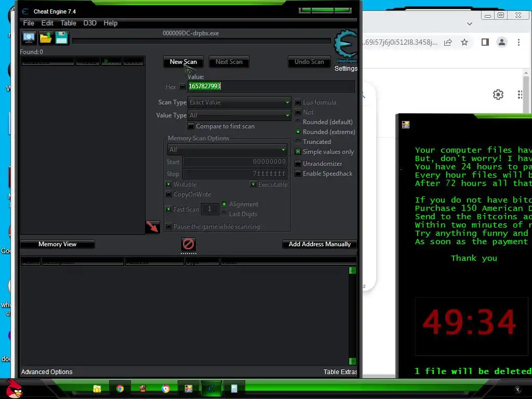Toggle CopyOnWrite checkbox
The image size is (532, 399).
[169, 194]
